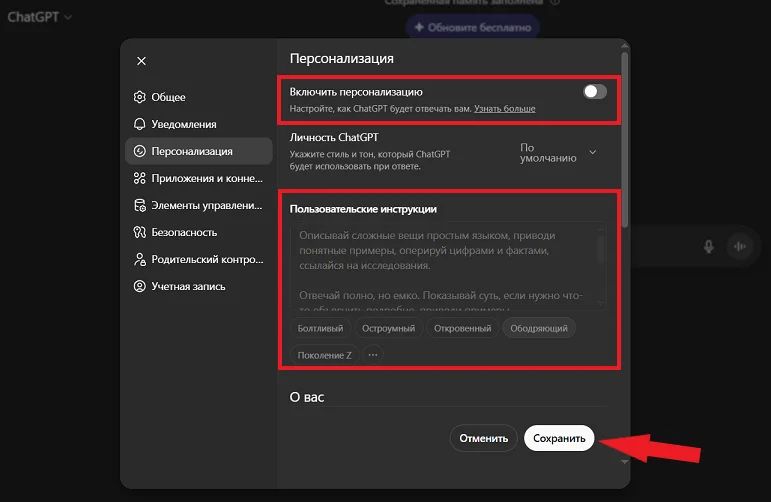Open the Общее settings tab

[199, 97]
